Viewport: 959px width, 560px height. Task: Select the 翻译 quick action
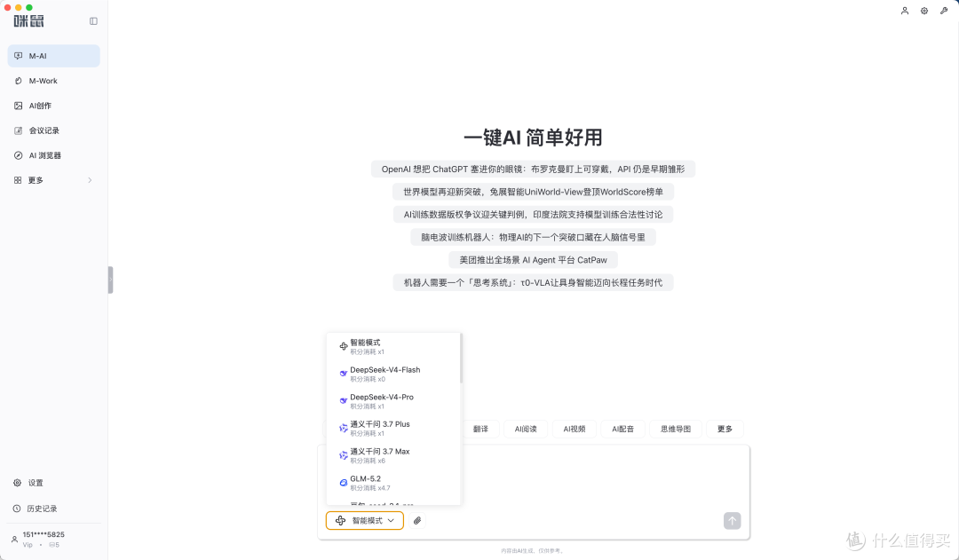point(480,429)
